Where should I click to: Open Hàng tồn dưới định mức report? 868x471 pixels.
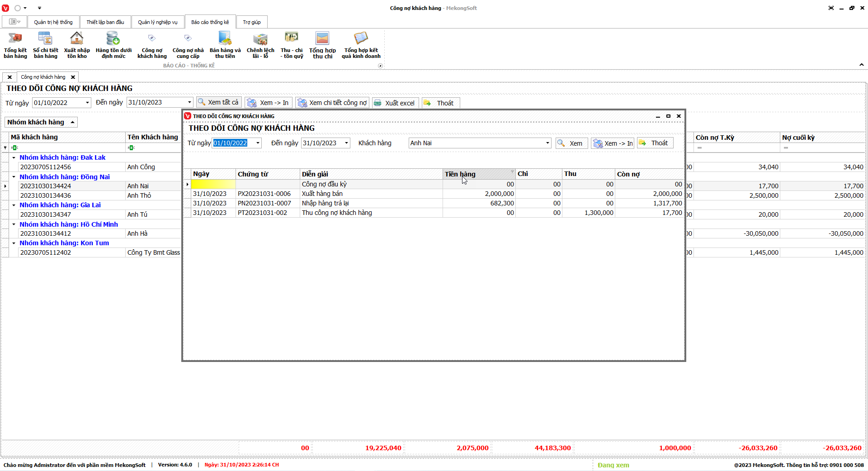tap(113, 45)
